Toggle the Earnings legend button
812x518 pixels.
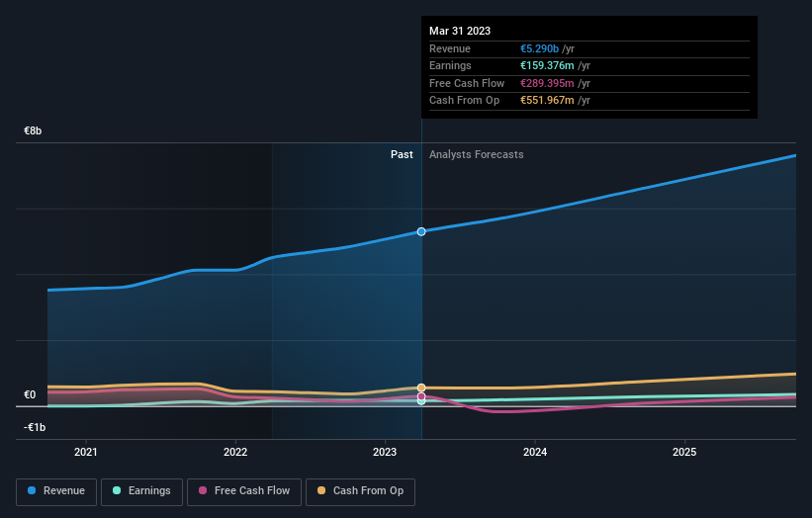[x=141, y=491]
